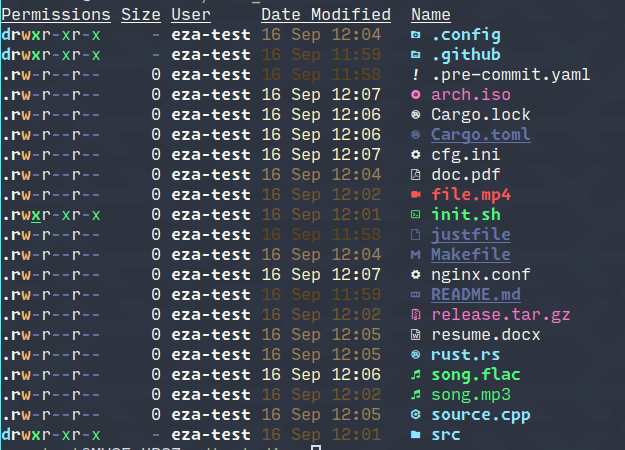This screenshot has width=625, height=450.
Task: Click the modified date of arch.iso
Action: [x=321, y=95]
